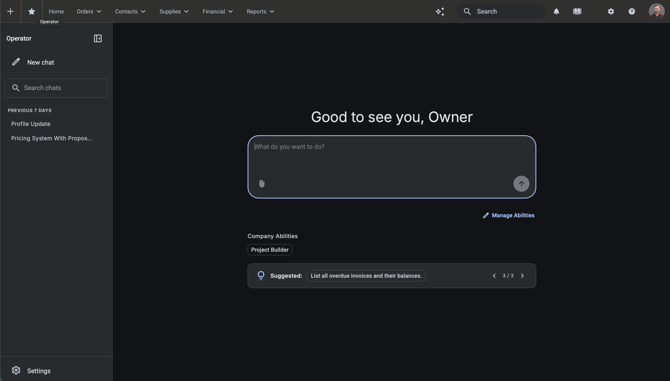Click the paperclip attach file icon

point(262,184)
